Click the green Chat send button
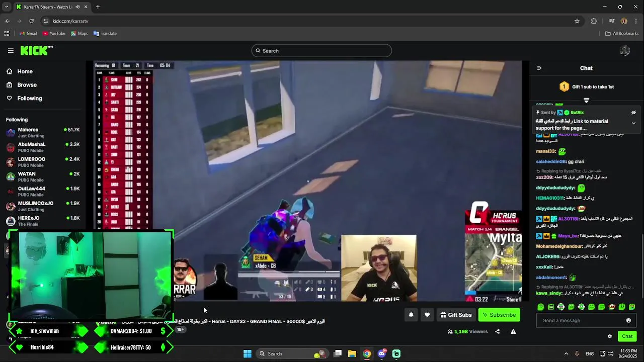This screenshot has width=644, height=362. 627,336
